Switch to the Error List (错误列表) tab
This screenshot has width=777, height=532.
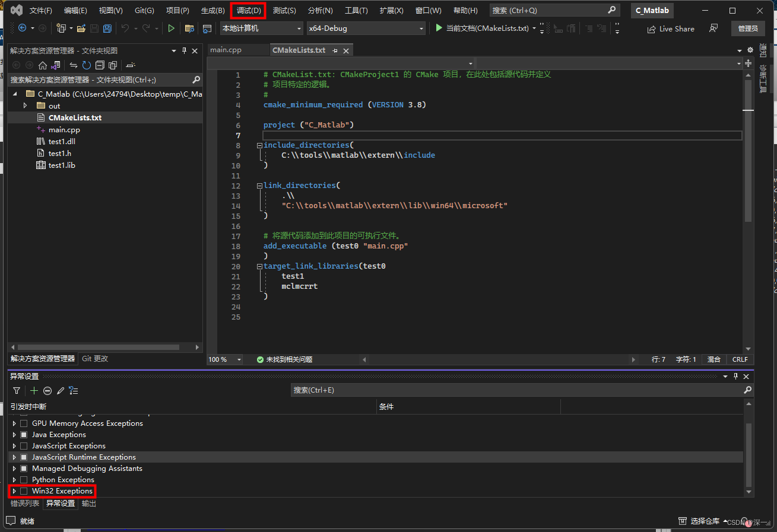point(25,504)
